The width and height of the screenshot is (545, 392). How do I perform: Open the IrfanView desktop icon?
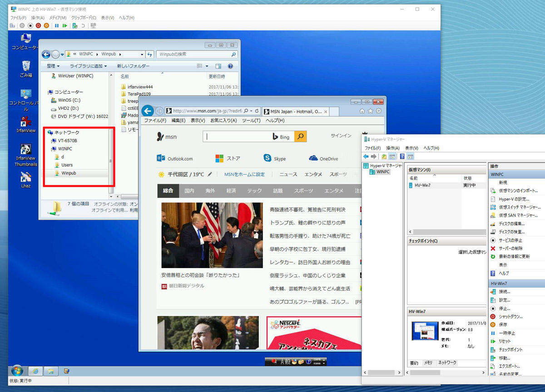pyautogui.click(x=26, y=122)
